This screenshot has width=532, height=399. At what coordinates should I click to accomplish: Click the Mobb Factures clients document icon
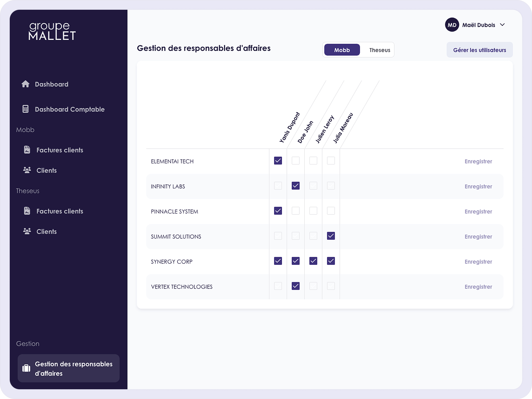point(27,150)
